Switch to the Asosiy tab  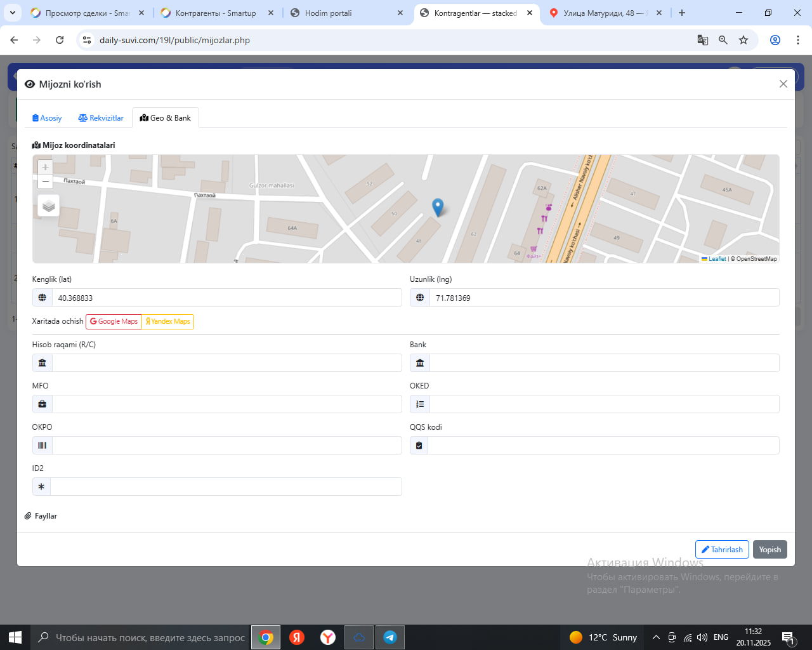(47, 118)
